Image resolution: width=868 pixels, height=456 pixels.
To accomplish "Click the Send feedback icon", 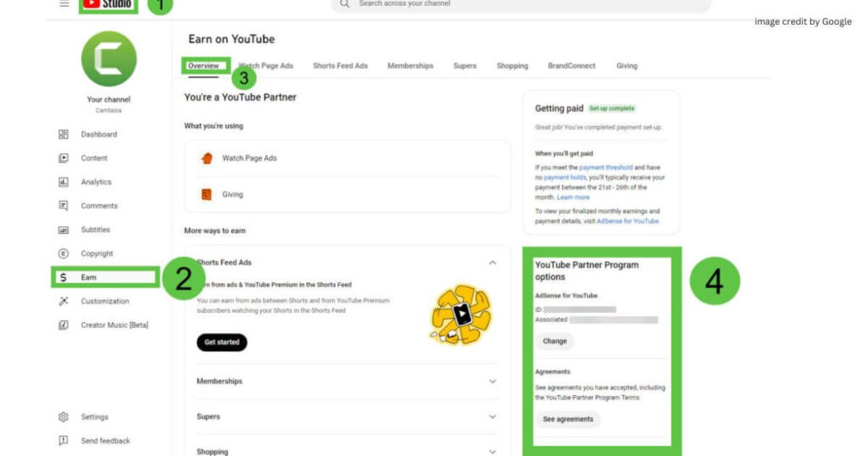I will [x=64, y=441].
